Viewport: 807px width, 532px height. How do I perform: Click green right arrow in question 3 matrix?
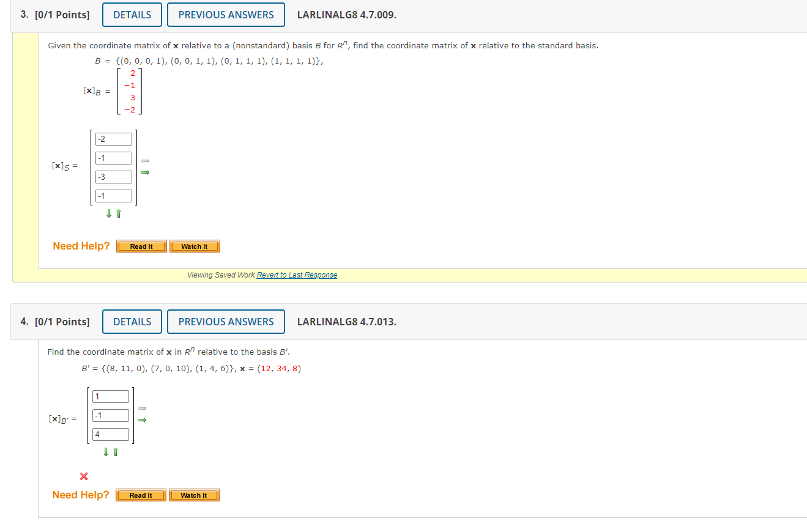pyautogui.click(x=145, y=172)
